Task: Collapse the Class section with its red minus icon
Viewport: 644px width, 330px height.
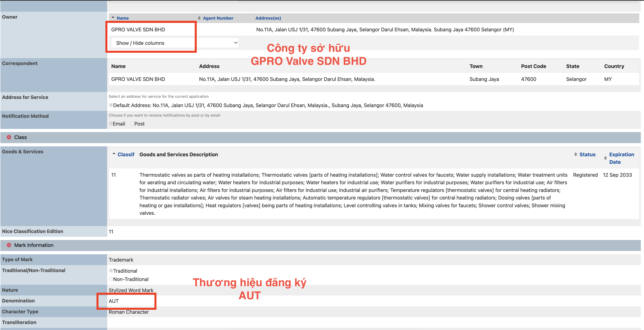Action: pos(9,137)
